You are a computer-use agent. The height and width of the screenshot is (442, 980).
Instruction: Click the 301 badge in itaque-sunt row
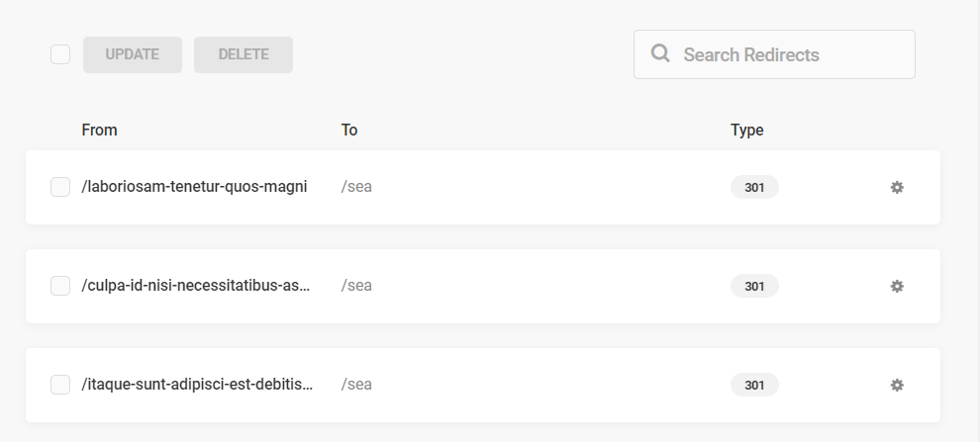(754, 386)
